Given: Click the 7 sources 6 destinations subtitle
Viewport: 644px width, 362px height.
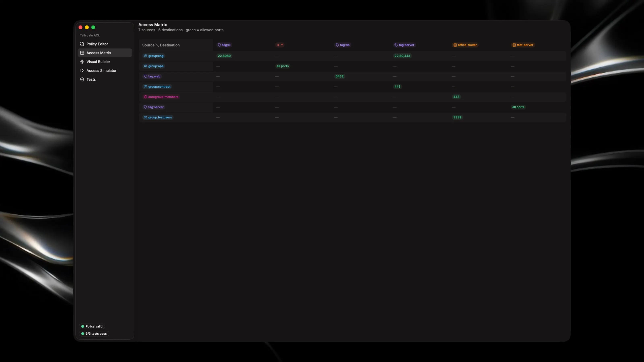Looking at the screenshot, I should pyautogui.click(x=181, y=30).
